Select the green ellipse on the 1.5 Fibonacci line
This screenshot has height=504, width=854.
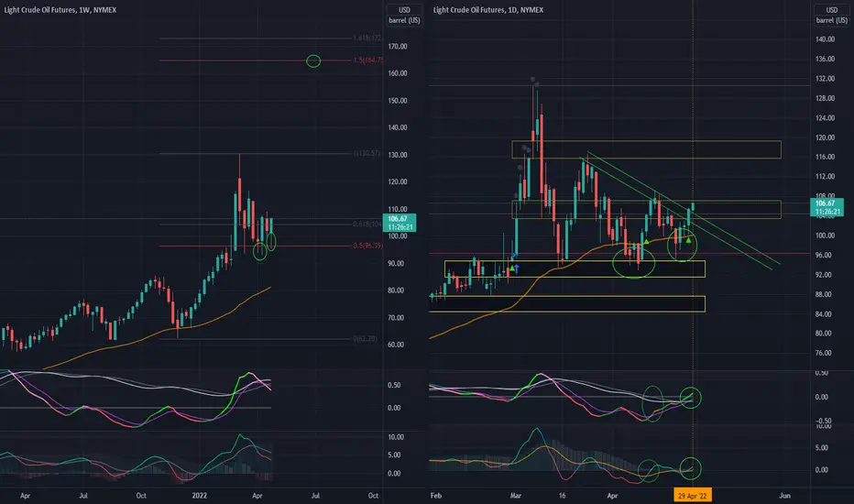click(313, 61)
